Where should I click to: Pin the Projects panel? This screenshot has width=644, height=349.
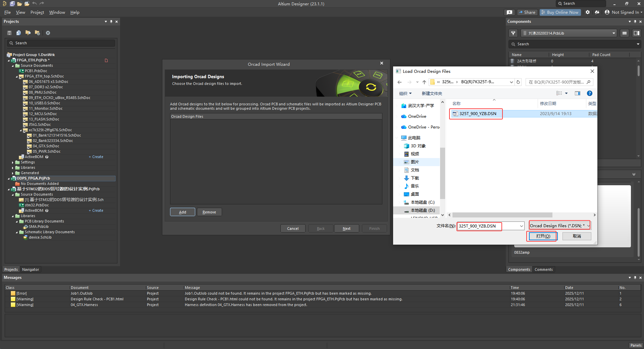click(111, 21)
